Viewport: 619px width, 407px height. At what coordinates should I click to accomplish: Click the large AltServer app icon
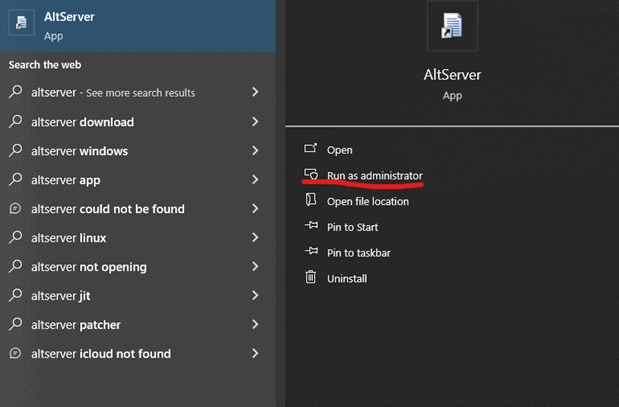(x=452, y=26)
